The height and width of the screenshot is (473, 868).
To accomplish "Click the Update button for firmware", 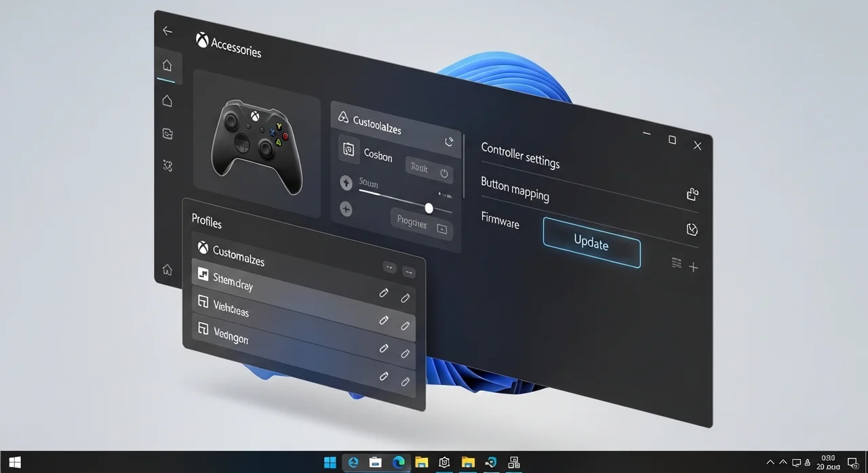I will [591, 243].
